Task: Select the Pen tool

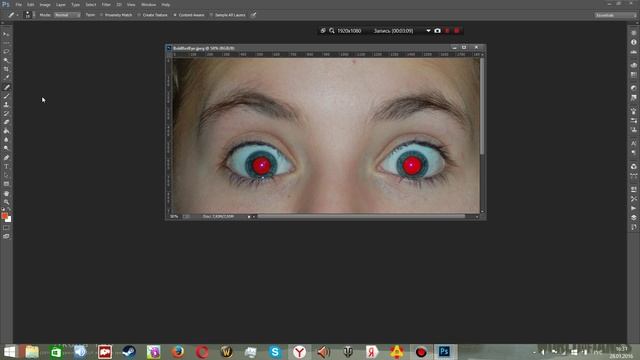Action: 6,158
